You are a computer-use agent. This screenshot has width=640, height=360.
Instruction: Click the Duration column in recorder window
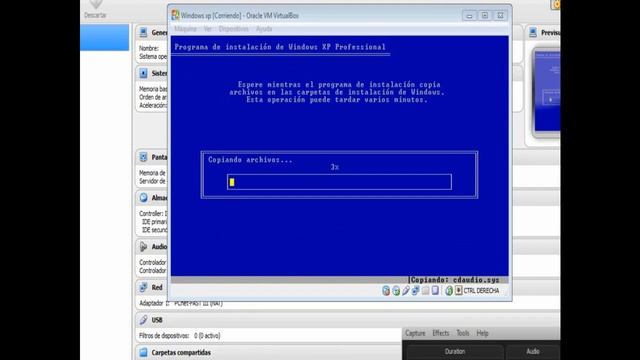tap(455, 351)
